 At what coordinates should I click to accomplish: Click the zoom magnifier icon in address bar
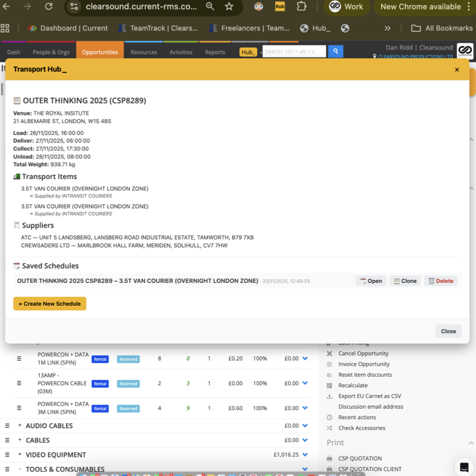click(210, 6)
